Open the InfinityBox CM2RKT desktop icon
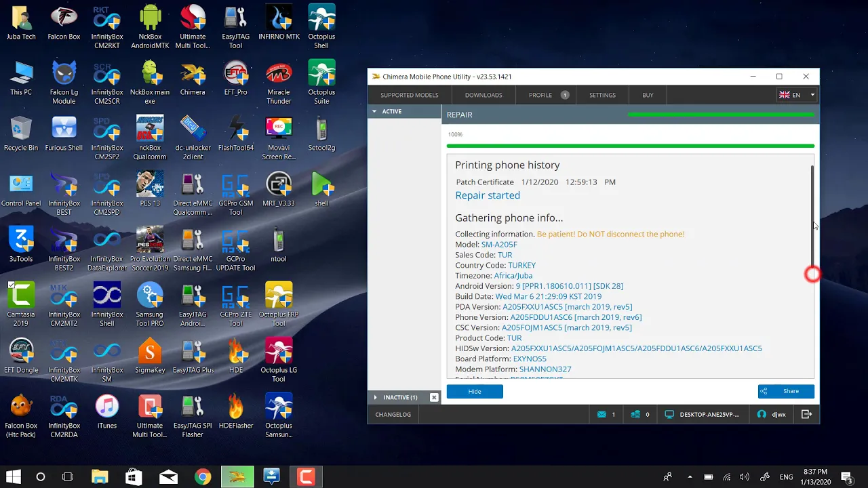 pyautogui.click(x=106, y=27)
